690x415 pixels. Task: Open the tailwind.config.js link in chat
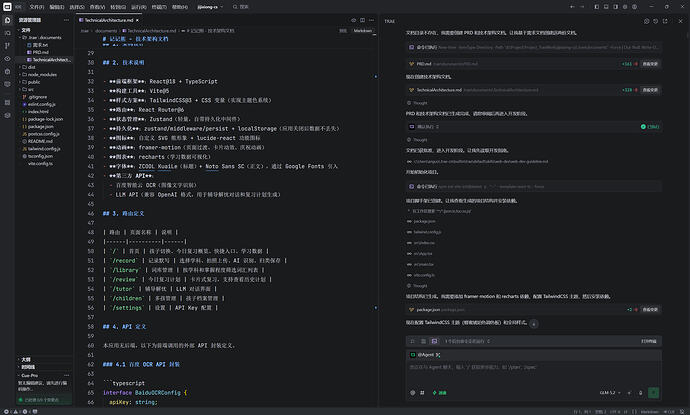coord(427,232)
